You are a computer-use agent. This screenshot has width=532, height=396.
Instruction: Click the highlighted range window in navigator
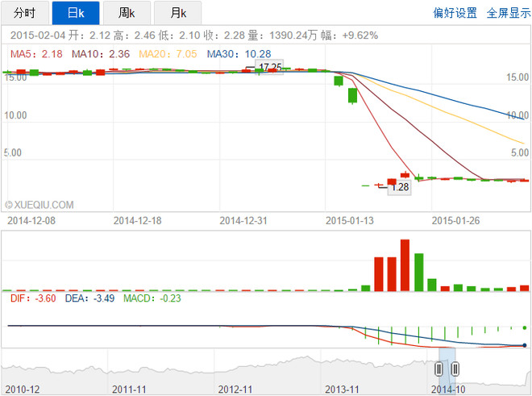click(x=447, y=370)
